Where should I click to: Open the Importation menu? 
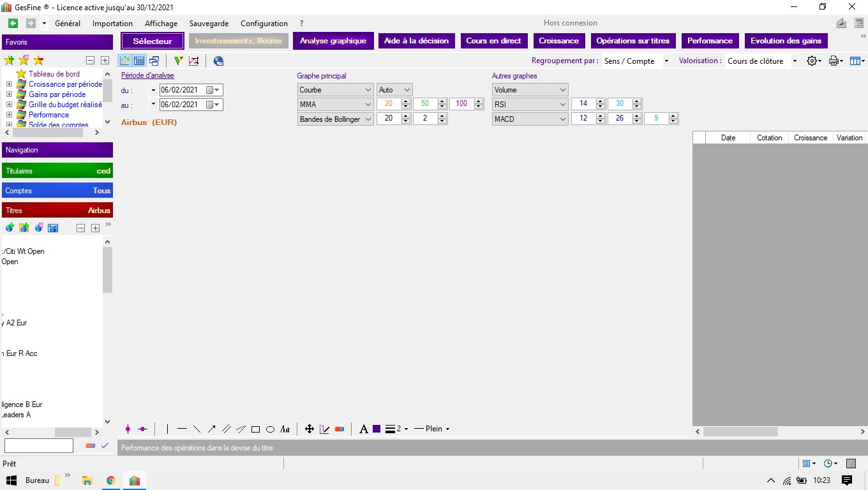coord(112,24)
